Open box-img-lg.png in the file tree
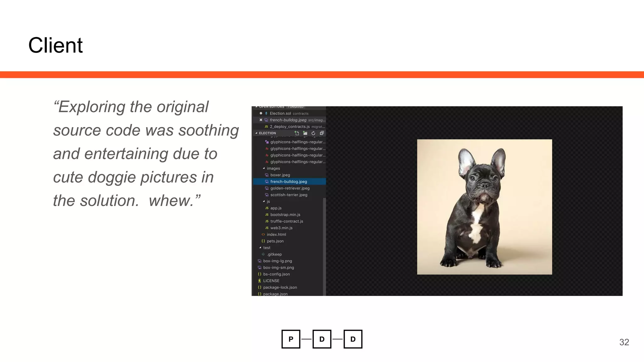644x362 pixels. point(288,261)
